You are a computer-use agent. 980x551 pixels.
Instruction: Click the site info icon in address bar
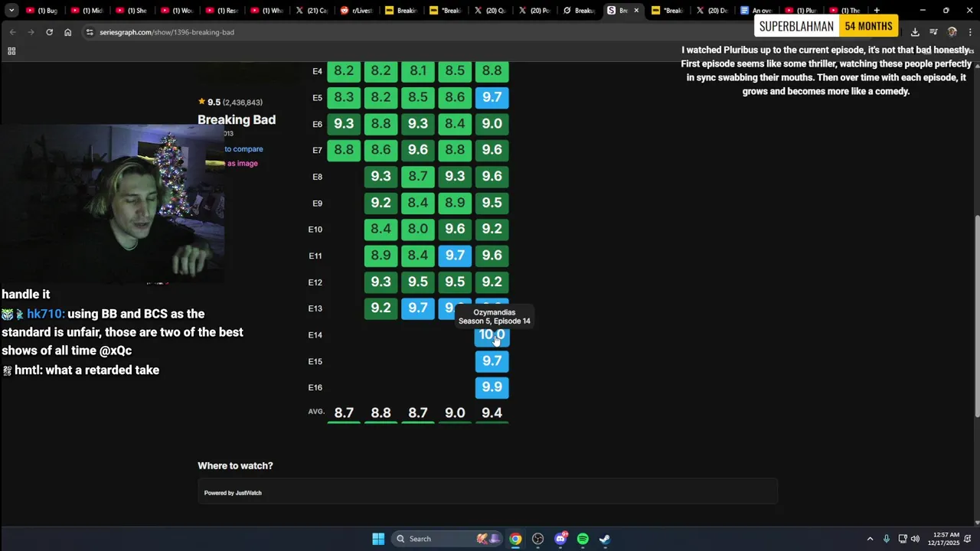coord(90,32)
